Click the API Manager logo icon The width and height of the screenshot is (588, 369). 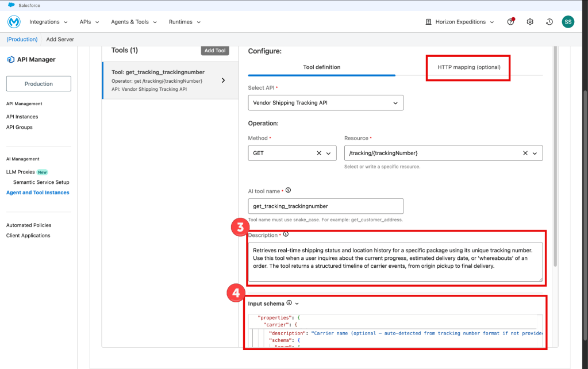tap(10, 59)
